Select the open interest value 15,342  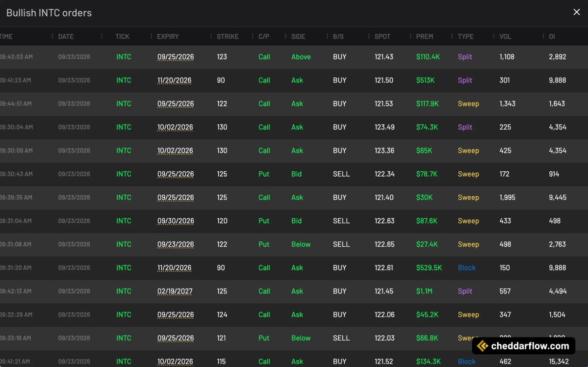559,362
